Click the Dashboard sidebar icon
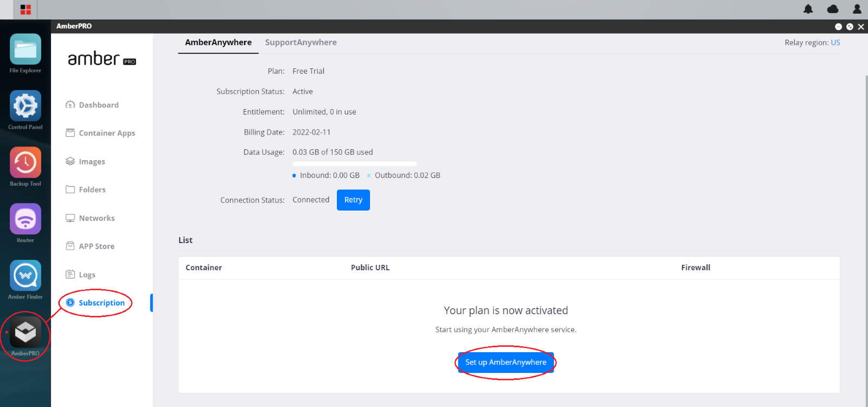Screen dimensions: 868x407 [71, 105]
